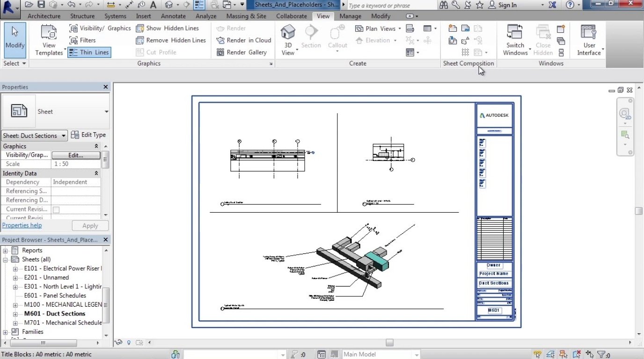This screenshot has height=359, width=644.
Task: Open the 'Sheet: Duct Sections' instance dropdown
Action: coord(35,136)
